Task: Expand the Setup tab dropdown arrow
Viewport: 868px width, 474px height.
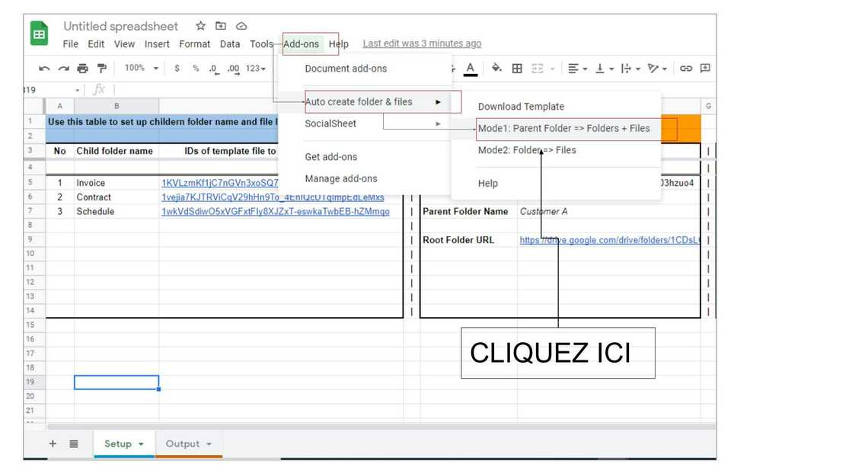Action: (x=141, y=444)
